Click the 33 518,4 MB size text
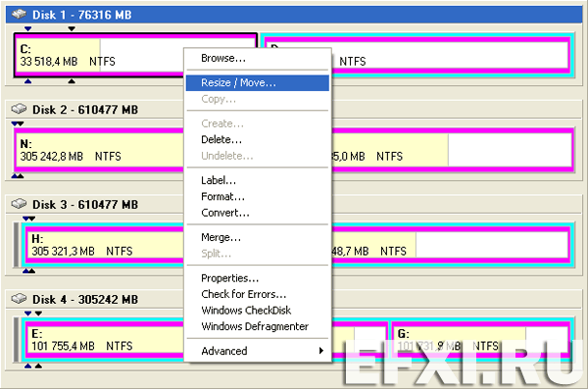 pos(49,62)
